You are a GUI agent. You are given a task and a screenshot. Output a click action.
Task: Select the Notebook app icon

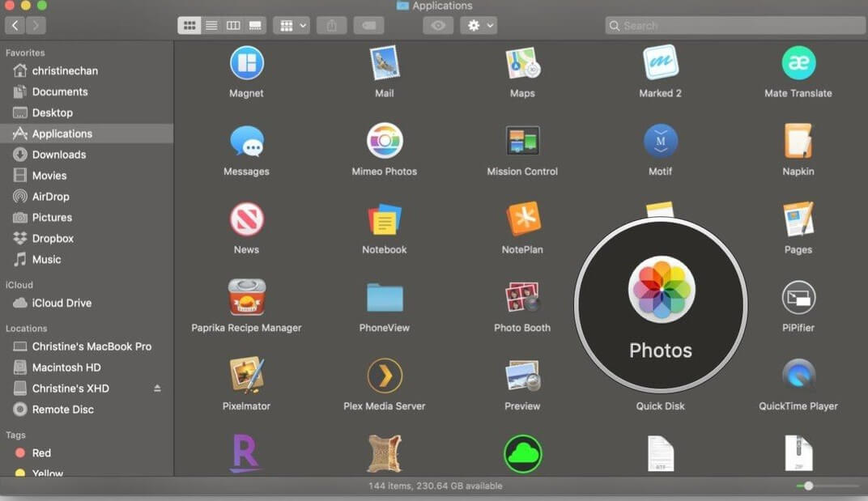(x=384, y=219)
